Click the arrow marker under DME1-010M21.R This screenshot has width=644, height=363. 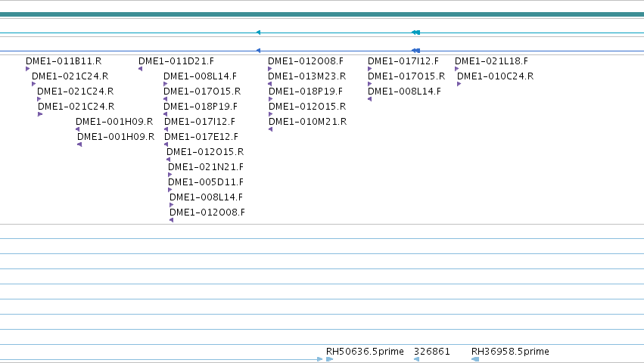point(271,130)
